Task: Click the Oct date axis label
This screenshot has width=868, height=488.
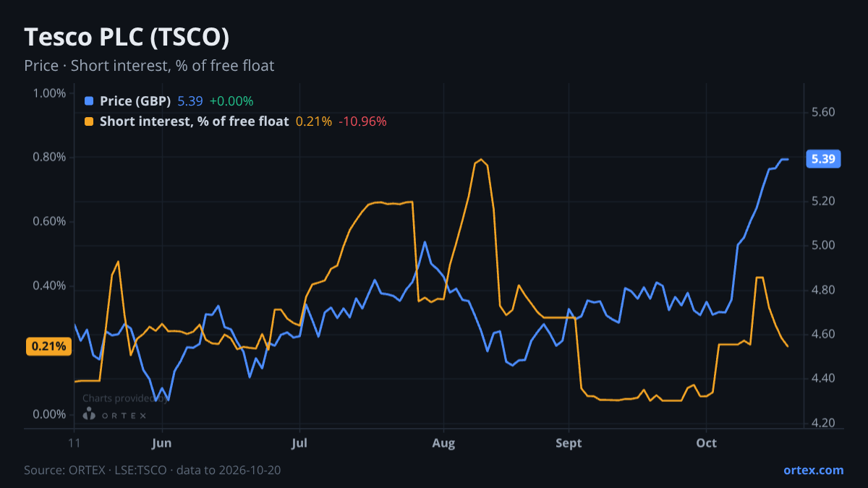Action: (x=706, y=443)
